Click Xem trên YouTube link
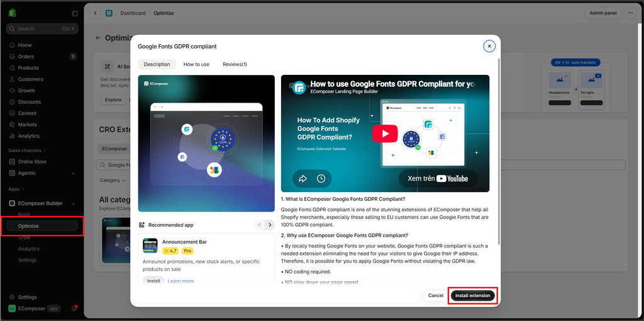Image resolution: width=644 pixels, height=321 pixels. (x=438, y=178)
